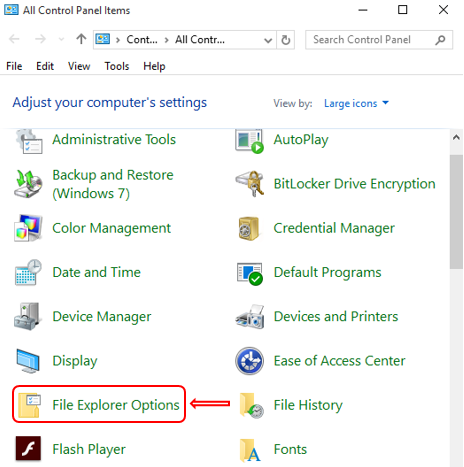
Task: Open the Fonts folder icon
Action: 250,450
